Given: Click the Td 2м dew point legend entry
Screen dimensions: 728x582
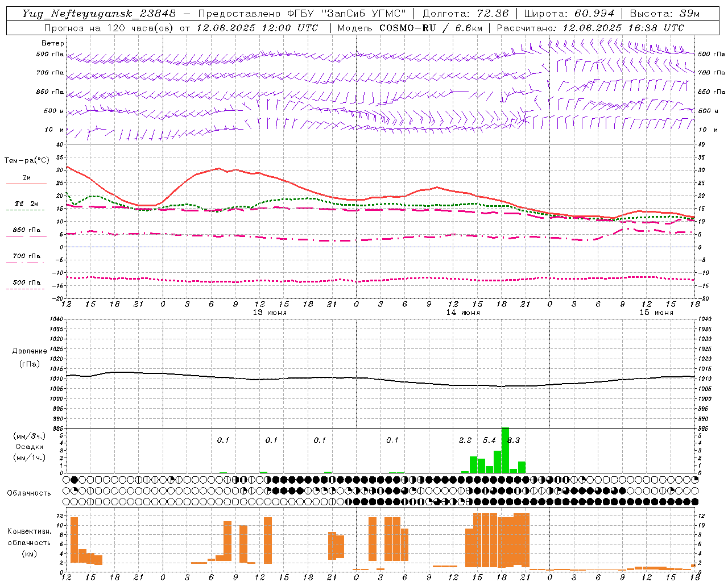Looking at the screenshot, I should (x=26, y=205).
